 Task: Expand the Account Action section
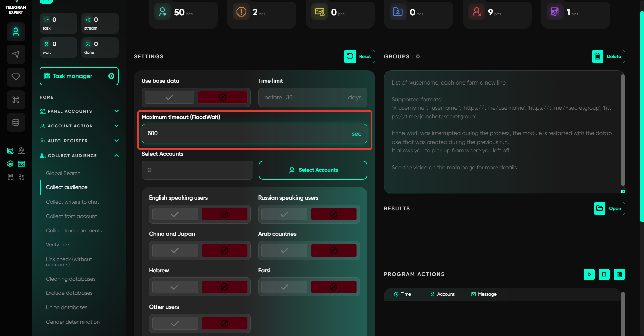tap(116, 126)
